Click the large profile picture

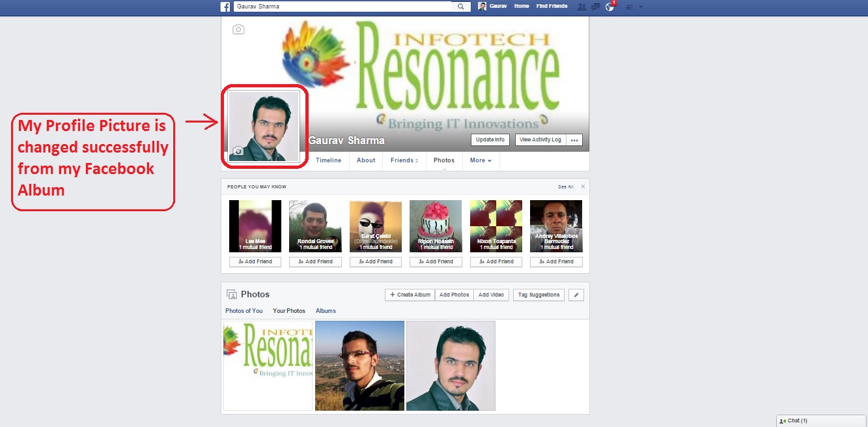264,126
